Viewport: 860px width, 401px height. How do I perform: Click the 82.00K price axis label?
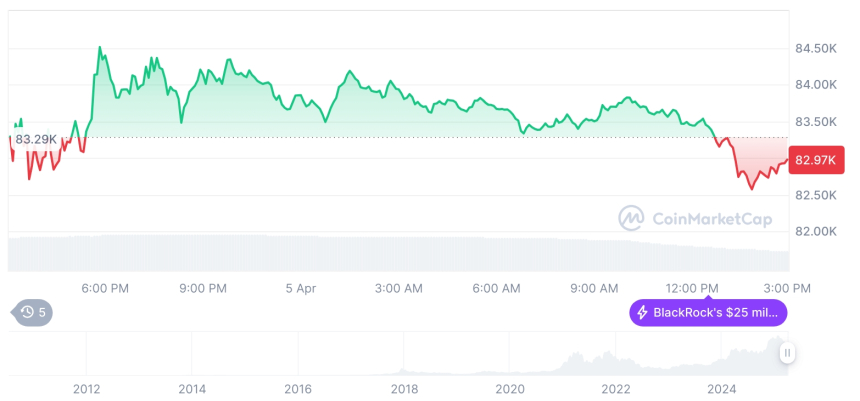coord(815,232)
